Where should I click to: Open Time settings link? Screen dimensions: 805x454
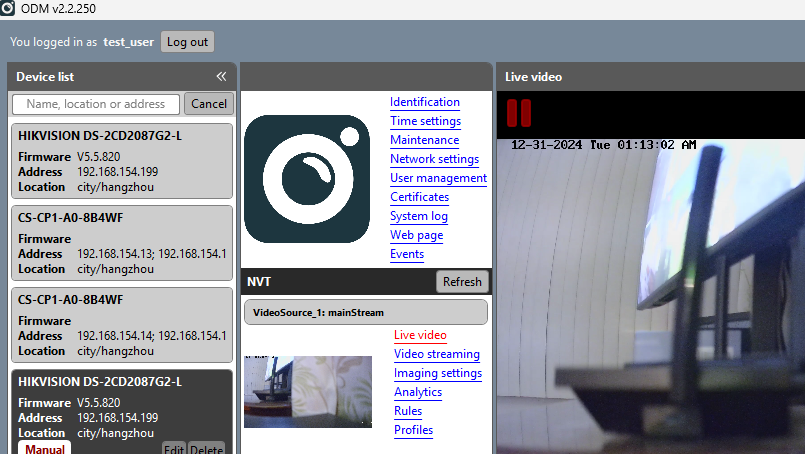click(x=426, y=121)
